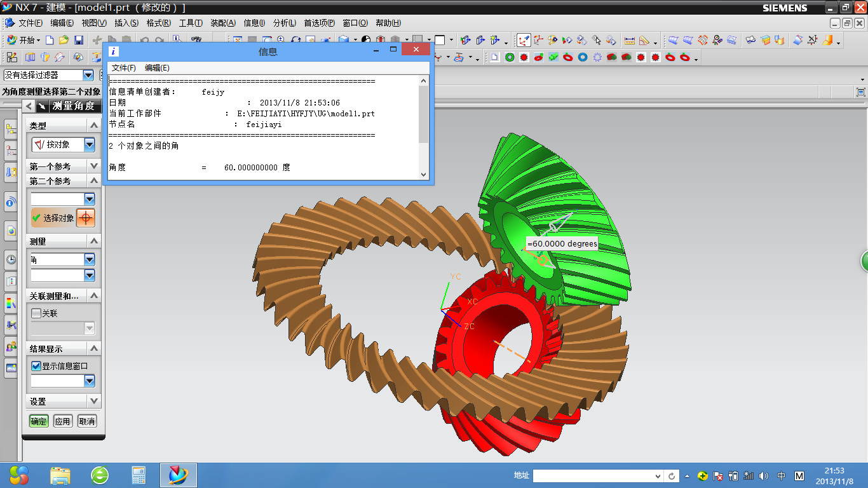Click the green gear ring icon
The image size is (868, 488).
(510, 57)
